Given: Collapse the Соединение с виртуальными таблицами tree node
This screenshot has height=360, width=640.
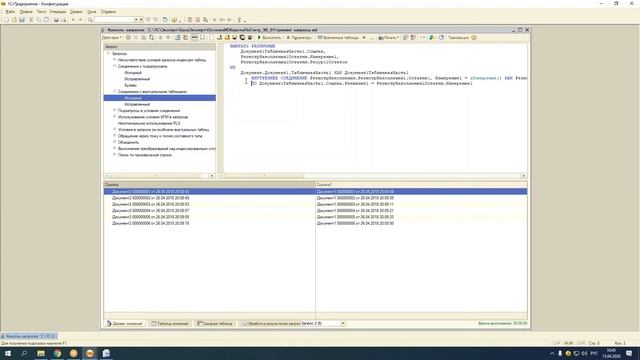Looking at the screenshot, I should pyautogui.click(x=115, y=91).
